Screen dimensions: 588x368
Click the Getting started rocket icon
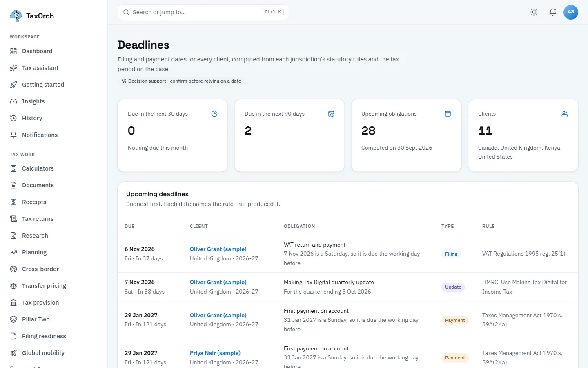[13, 85]
